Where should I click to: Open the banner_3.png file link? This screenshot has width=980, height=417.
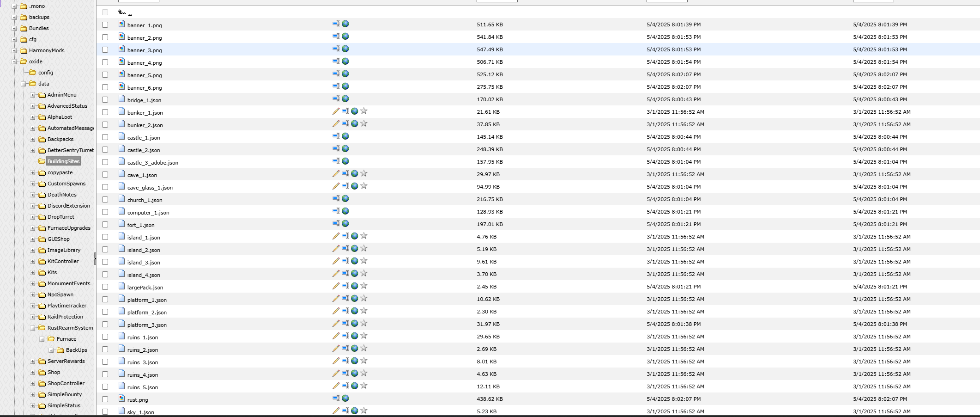[145, 50]
